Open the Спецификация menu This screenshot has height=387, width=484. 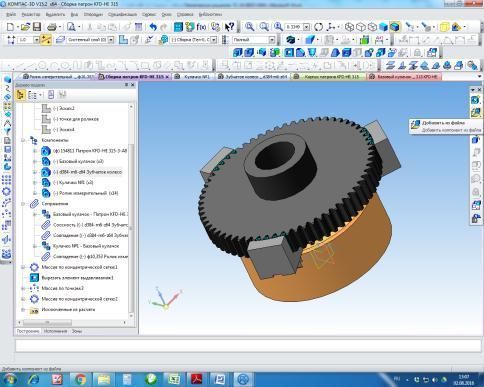(x=122, y=15)
